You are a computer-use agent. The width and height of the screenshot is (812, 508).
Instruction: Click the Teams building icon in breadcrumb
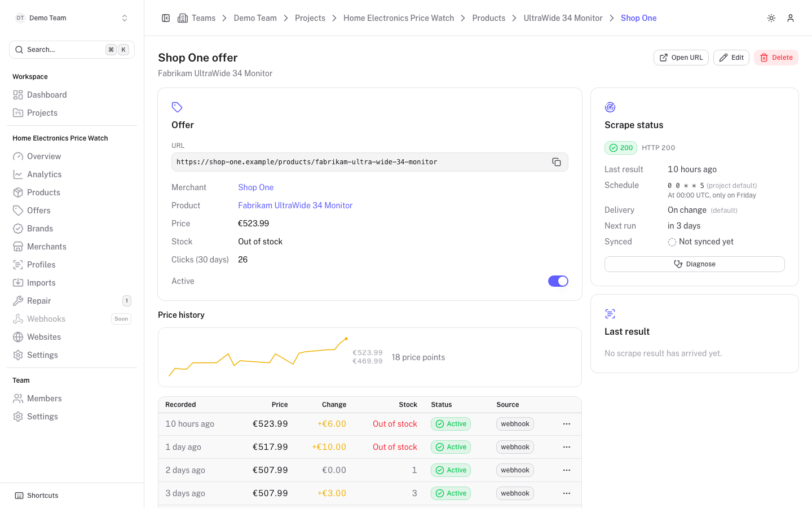183,18
